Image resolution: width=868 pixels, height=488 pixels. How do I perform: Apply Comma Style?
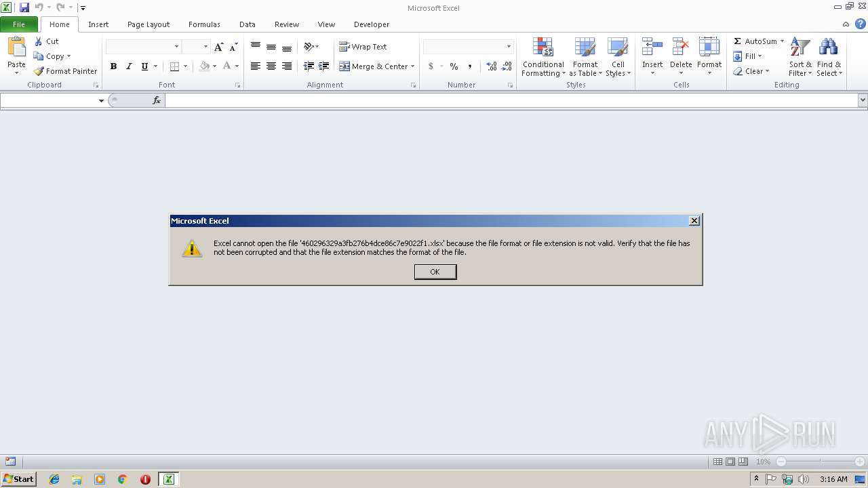[x=469, y=66]
